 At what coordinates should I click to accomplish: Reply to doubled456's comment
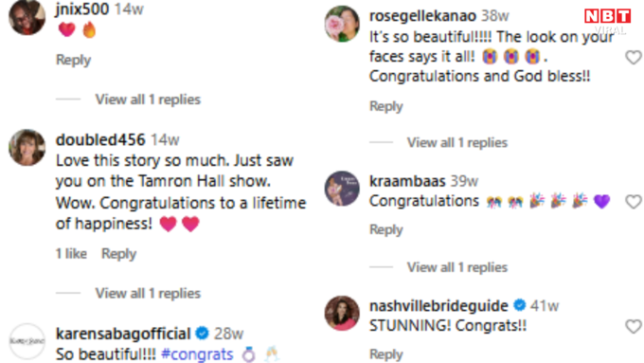(118, 254)
